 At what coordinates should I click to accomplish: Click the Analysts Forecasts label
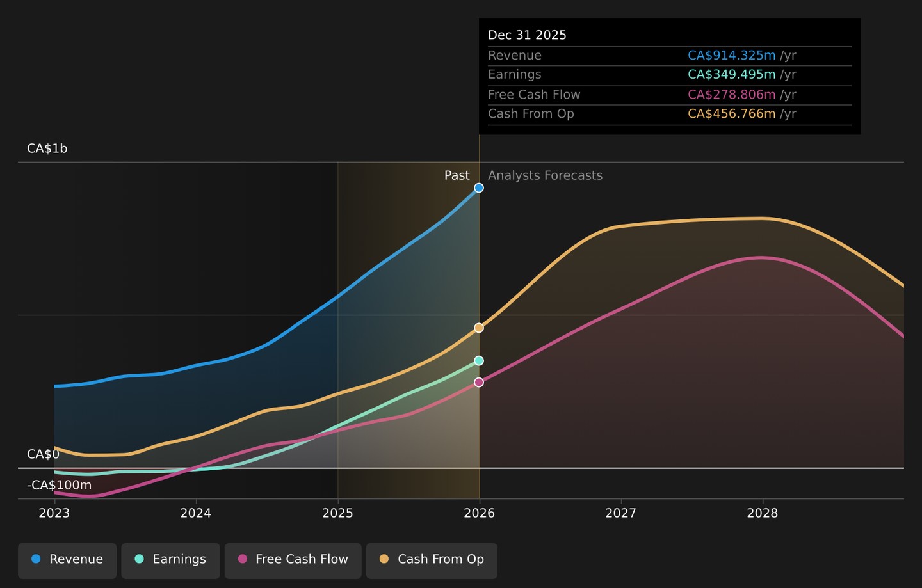546,175
